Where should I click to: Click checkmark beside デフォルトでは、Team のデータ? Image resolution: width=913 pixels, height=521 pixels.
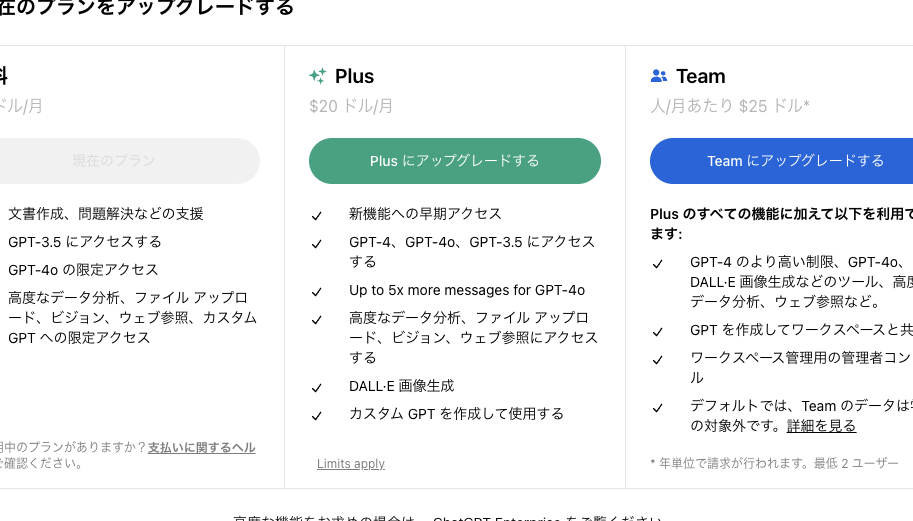[658, 407]
